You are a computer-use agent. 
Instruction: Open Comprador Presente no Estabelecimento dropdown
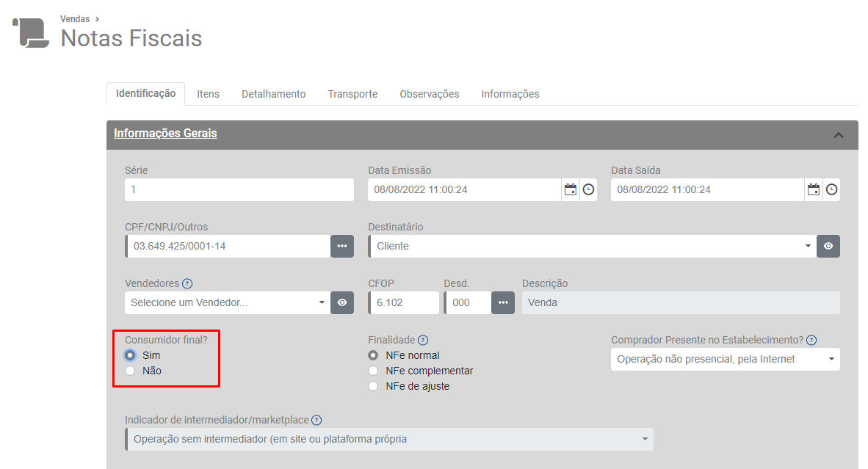click(725, 359)
